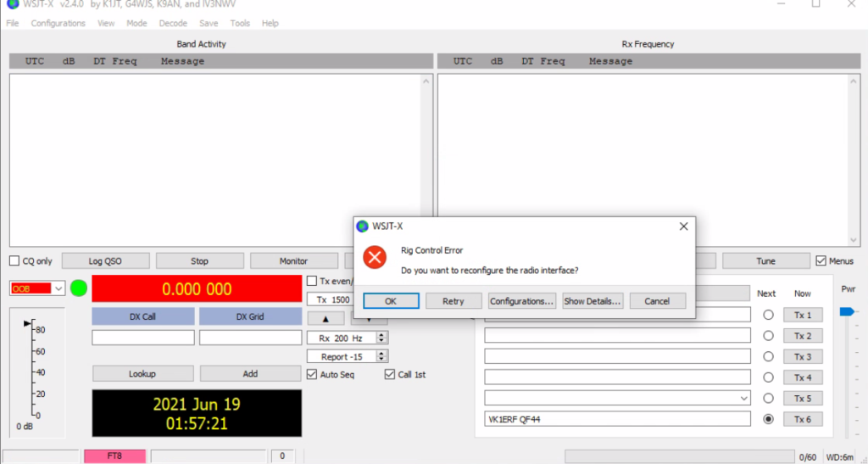Click the up arrow frequency button

[325, 318]
